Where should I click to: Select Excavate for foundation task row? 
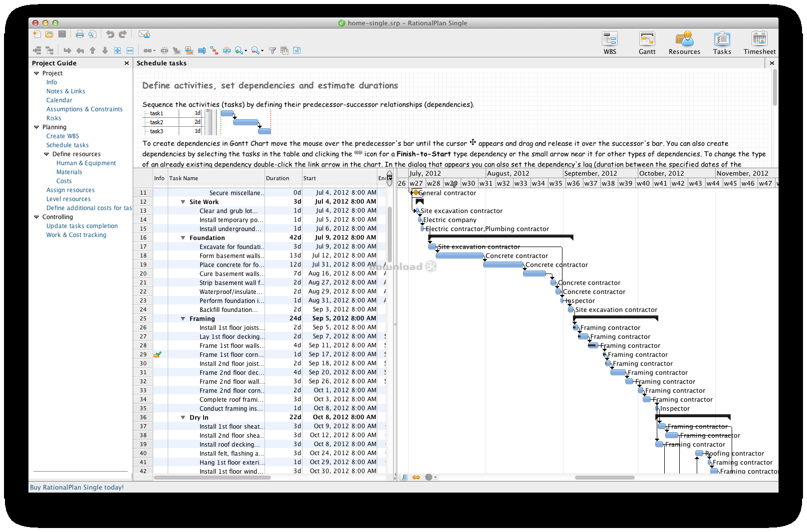260,247
